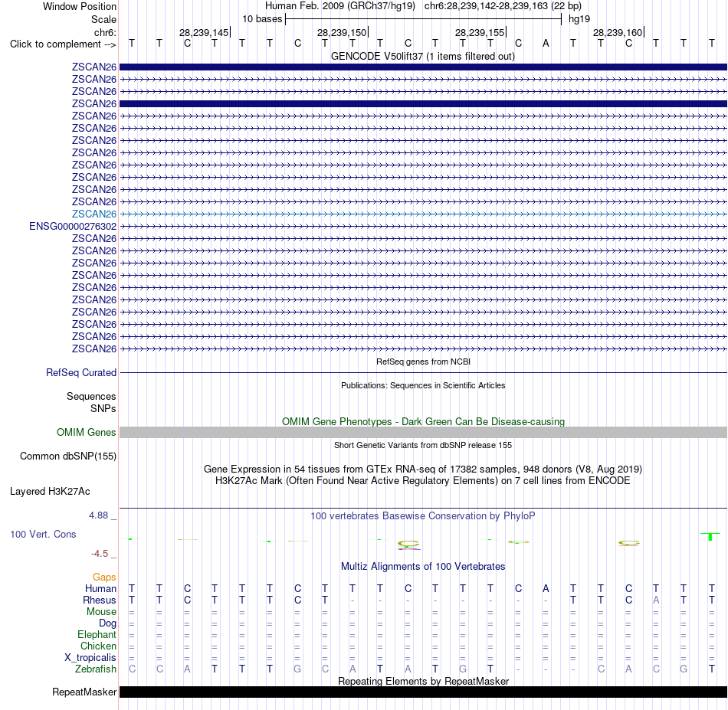Open the Layered H3K27Ac track label

pyautogui.click(x=50, y=492)
